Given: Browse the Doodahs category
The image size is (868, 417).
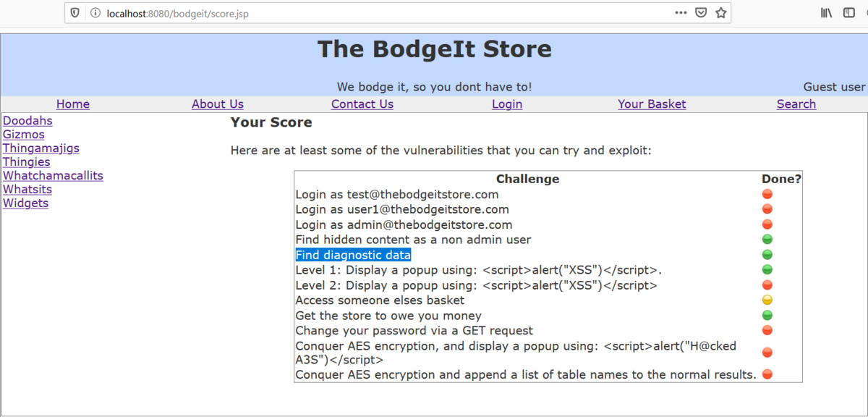Looking at the screenshot, I should (27, 121).
